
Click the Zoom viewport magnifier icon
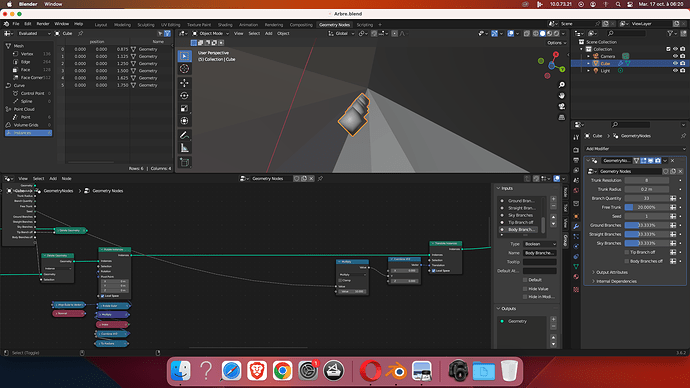tap(562, 84)
